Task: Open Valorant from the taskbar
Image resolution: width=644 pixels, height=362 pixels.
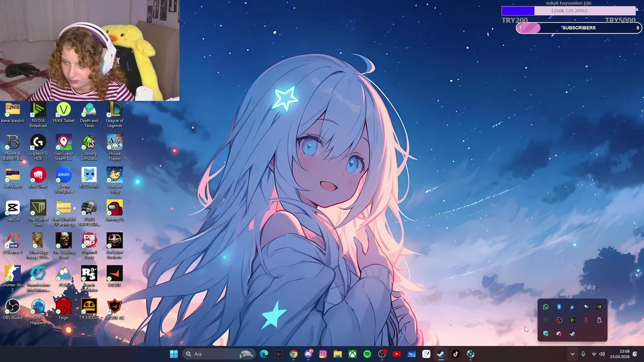Action: pos(279,354)
